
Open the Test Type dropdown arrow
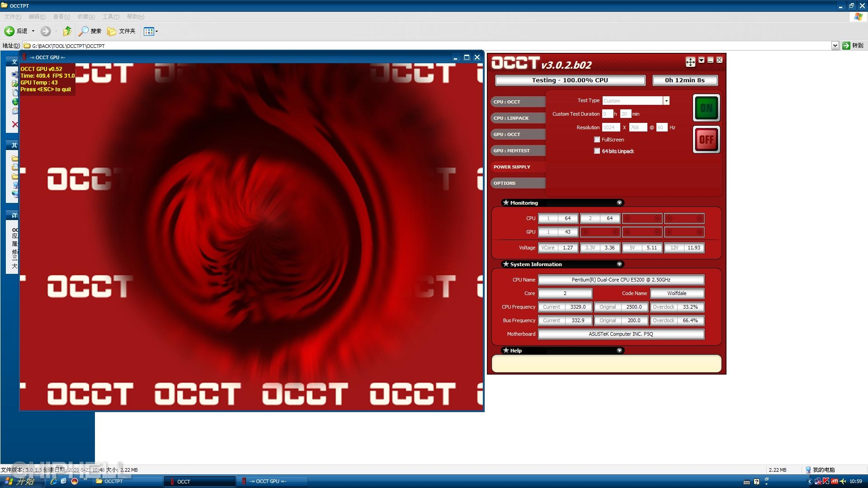[666, 101]
